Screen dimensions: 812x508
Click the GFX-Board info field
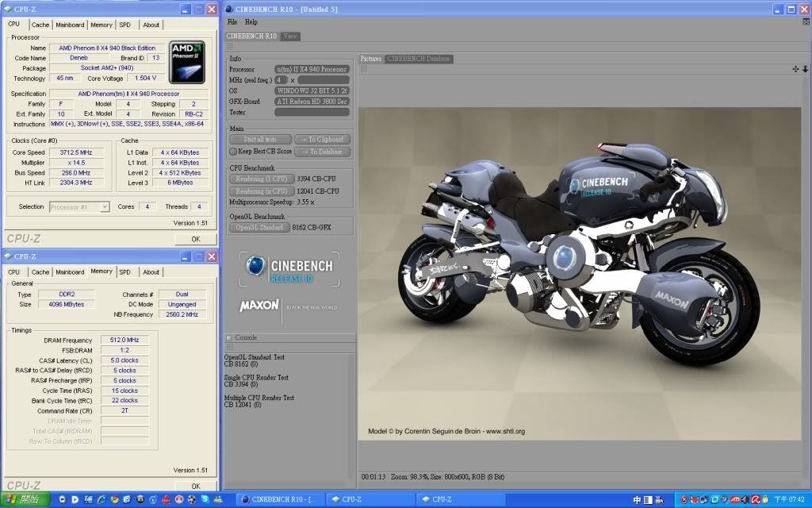click(x=312, y=102)
